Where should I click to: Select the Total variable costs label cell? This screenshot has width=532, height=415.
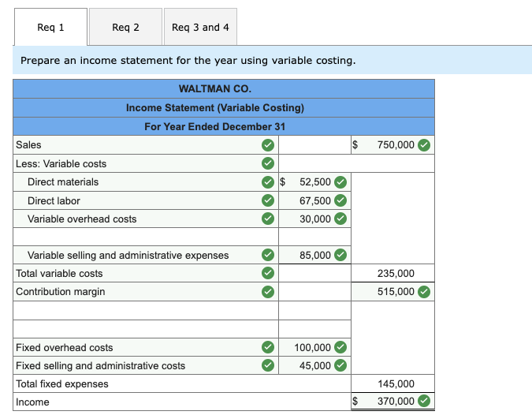tap(146, 273)
